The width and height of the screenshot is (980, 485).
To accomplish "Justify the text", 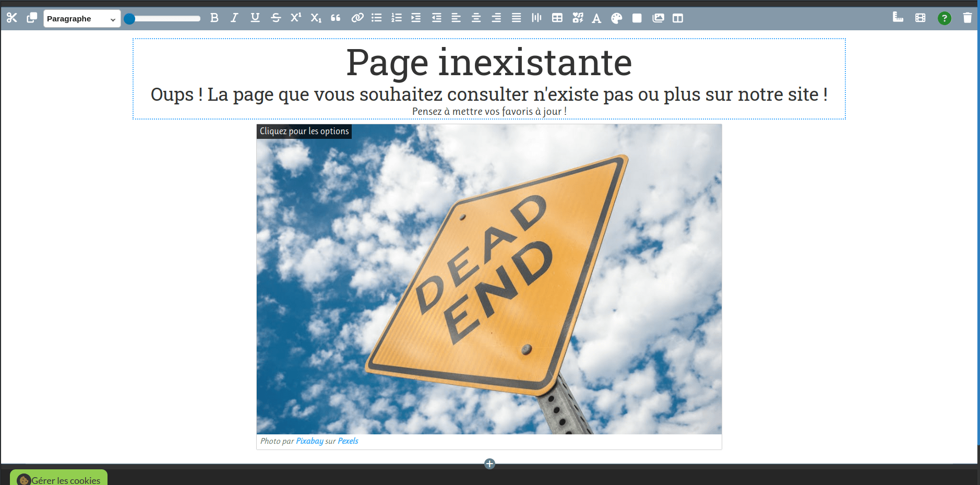I will [x=516, y=18].
